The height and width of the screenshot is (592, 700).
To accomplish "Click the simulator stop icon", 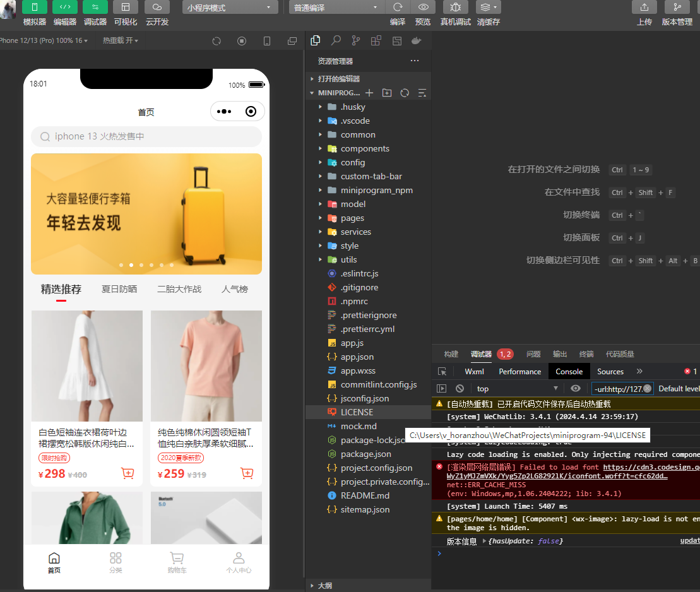I will tap(242, 41).
